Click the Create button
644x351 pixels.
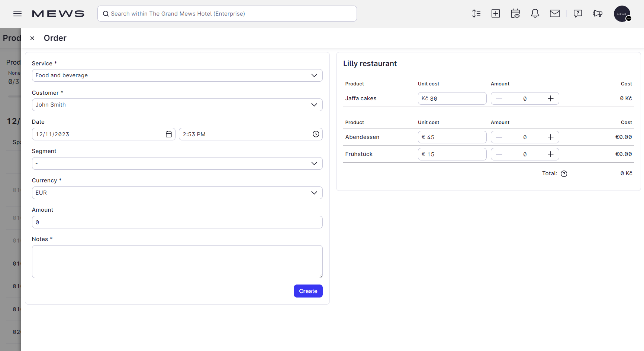308,291
